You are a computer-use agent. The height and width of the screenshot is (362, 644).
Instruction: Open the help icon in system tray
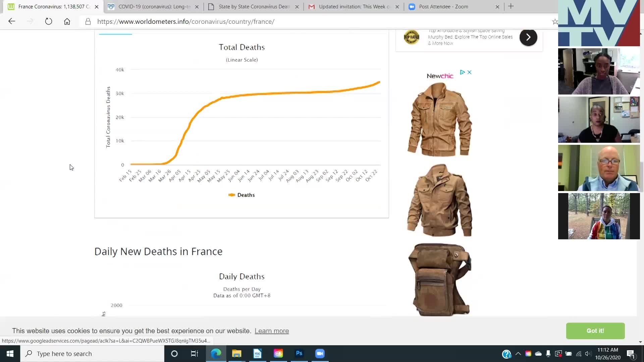pos(506,354)
